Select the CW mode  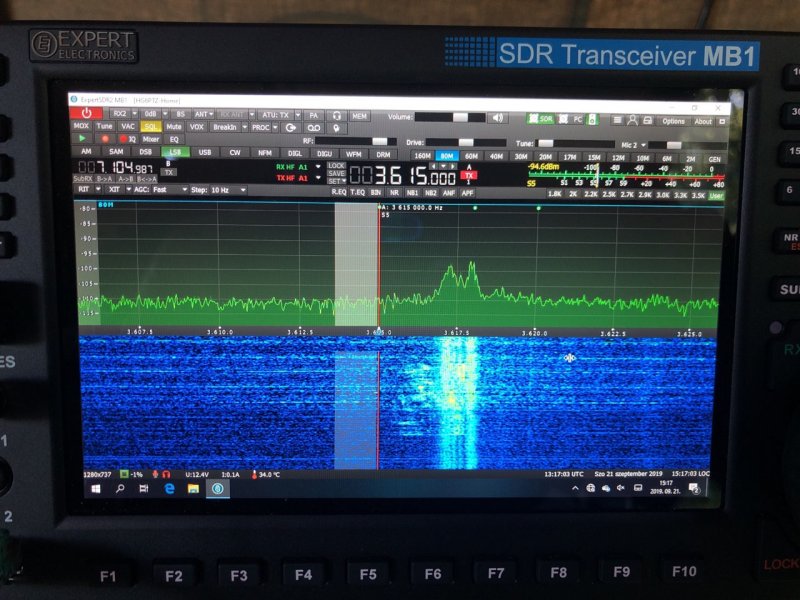point(235,153)
